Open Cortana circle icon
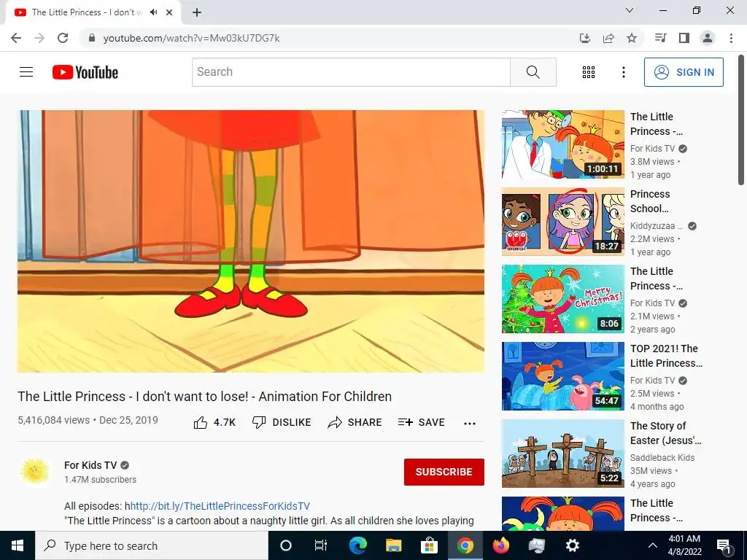The height and width of the screenshot is (560, 747). pos(286,545)
